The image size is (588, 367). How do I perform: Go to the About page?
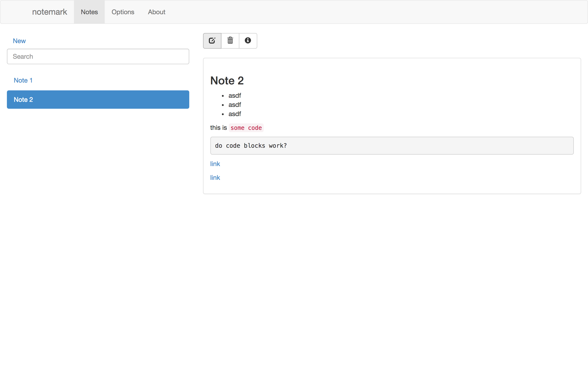pos(156,12)
